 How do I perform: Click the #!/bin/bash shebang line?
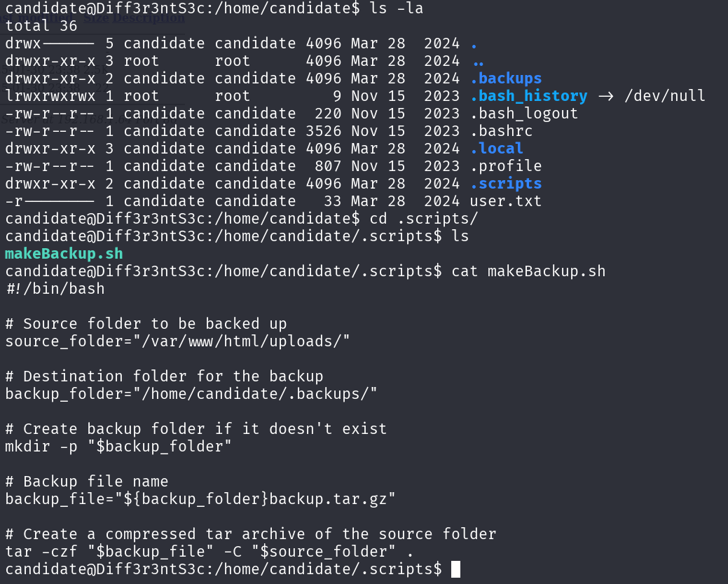55,289
